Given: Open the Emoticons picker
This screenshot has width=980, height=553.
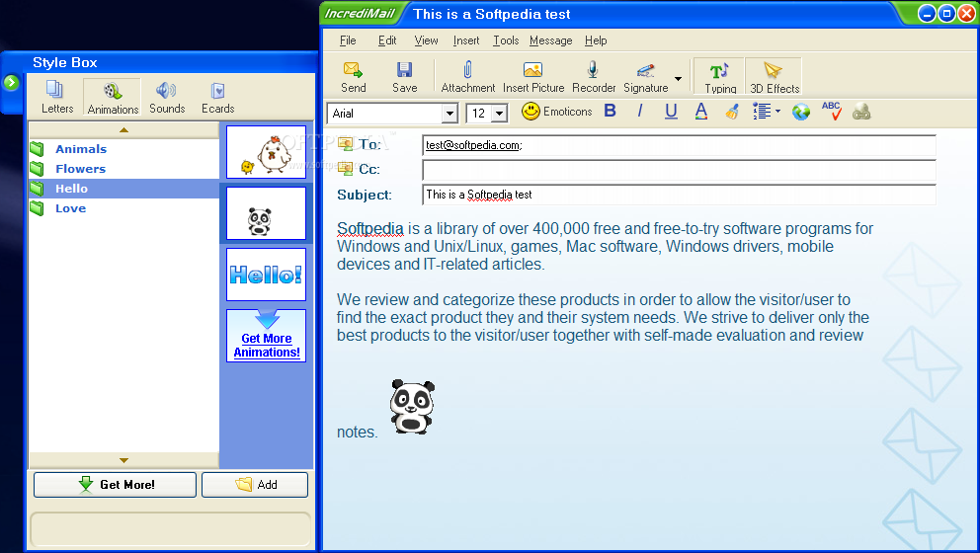Looking at the screenshot, I should pyautogui.click(x=557, y=112).
